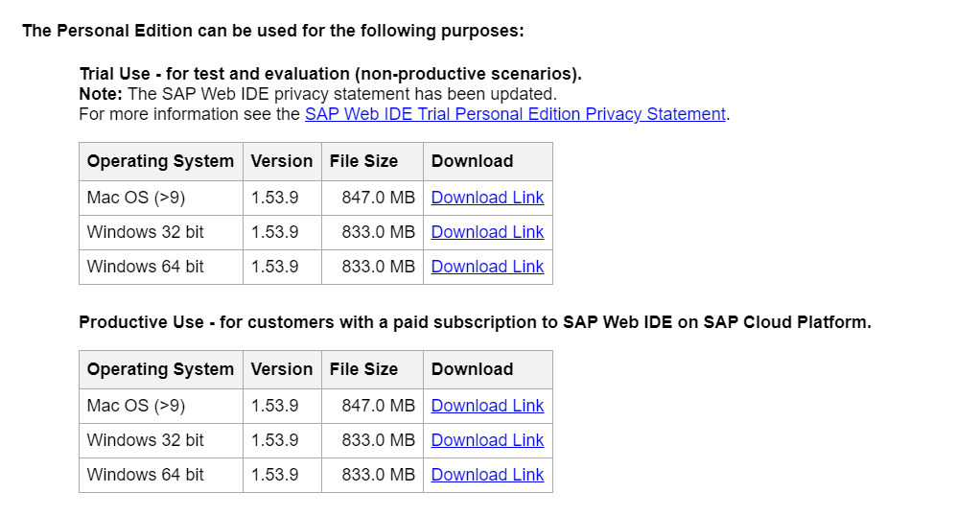
Task: Download Trial Use Mac OS version
Action: 487,198
